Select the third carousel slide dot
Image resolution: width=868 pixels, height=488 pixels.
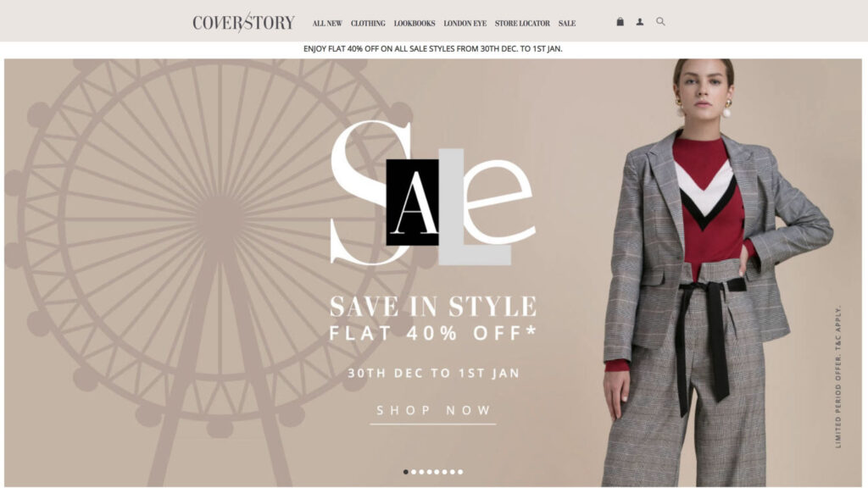pyautogui.click(x=421, y=472)
